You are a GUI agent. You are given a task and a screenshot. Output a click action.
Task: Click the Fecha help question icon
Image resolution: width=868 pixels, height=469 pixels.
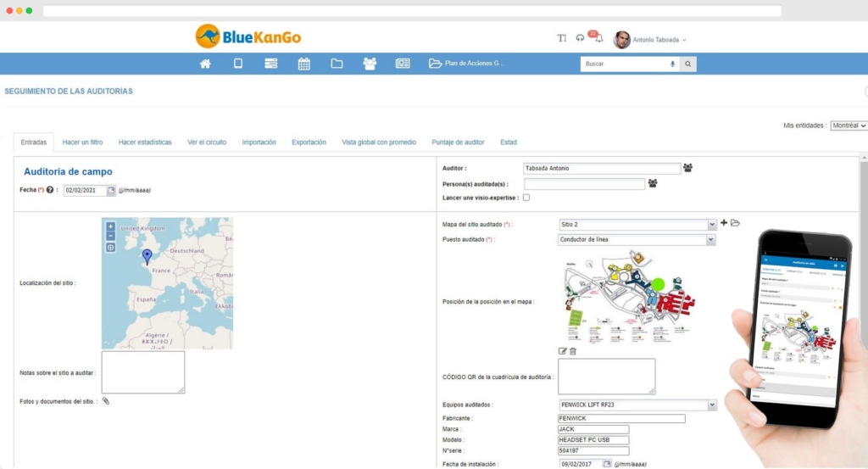(x=50, y=190)
